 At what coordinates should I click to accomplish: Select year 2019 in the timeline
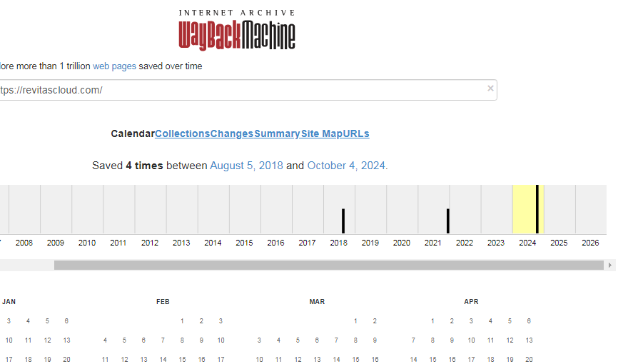point(370,243)
